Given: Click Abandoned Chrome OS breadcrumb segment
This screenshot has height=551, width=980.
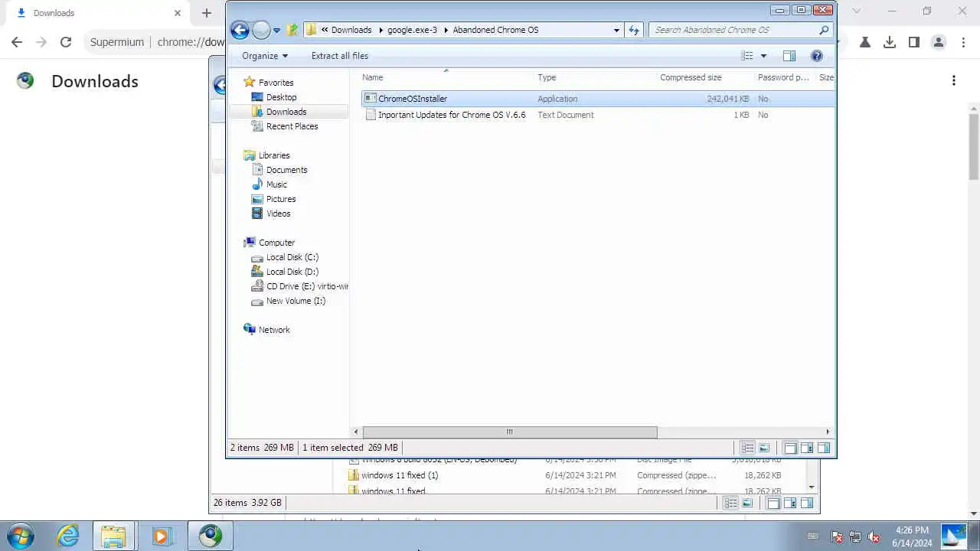Looking at the screenshot, I should coord(495,30).
